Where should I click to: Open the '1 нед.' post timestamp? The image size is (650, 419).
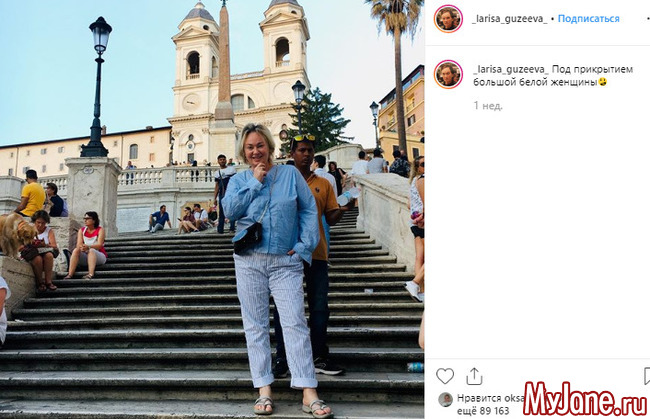pos(488,106)
